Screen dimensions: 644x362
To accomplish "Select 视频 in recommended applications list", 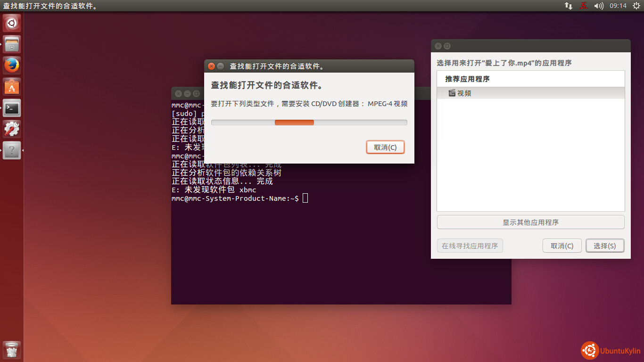I will 464,93.
